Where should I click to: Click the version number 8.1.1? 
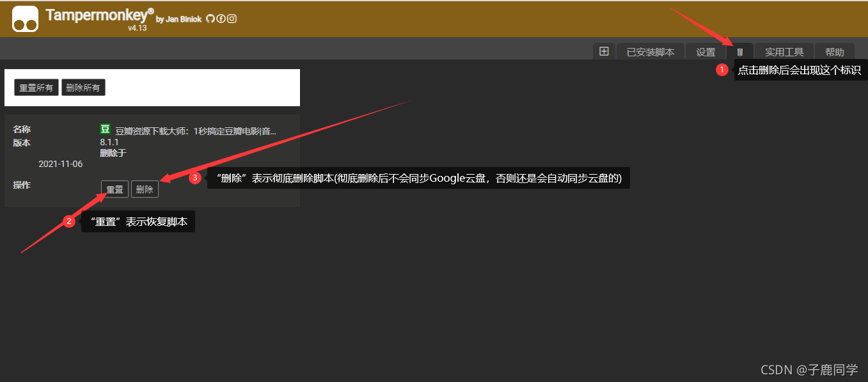click(x=109, y=142)
